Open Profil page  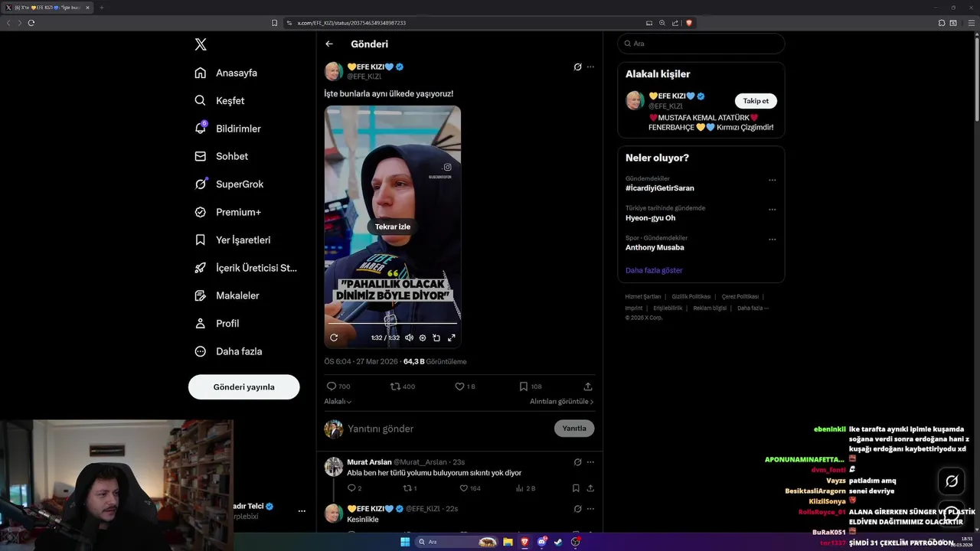217,323
